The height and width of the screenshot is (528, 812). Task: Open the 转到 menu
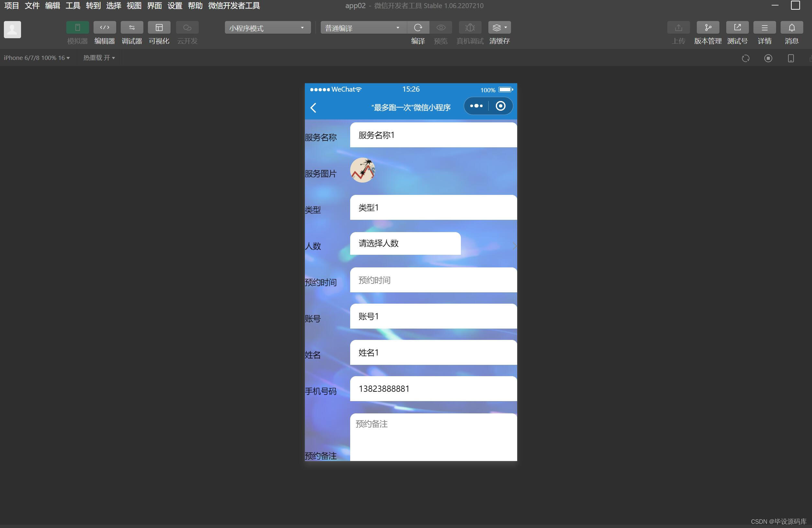point(93,6)
